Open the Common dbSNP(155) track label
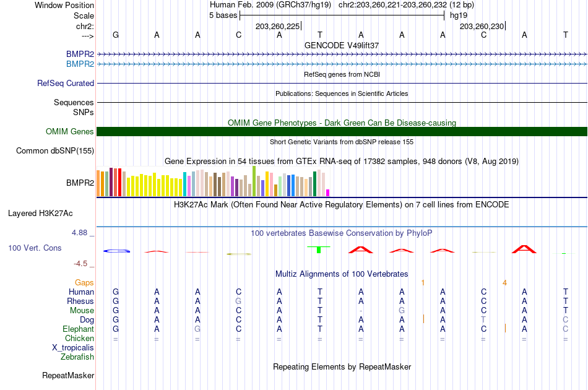588x390 pixels. [54, 151]
